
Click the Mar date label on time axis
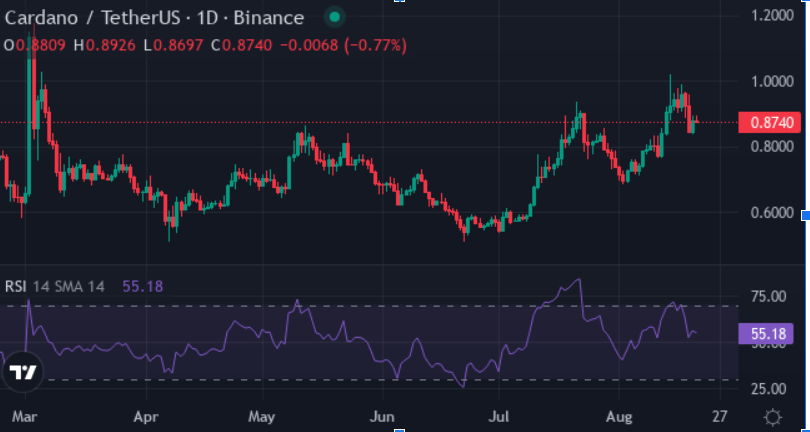tap(25, 416)
